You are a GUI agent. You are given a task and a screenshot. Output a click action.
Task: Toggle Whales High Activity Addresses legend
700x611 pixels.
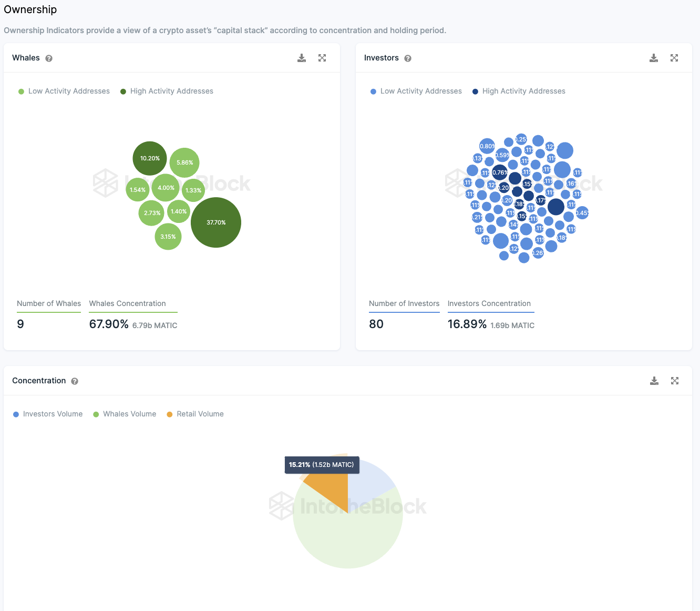coord(167,91)
